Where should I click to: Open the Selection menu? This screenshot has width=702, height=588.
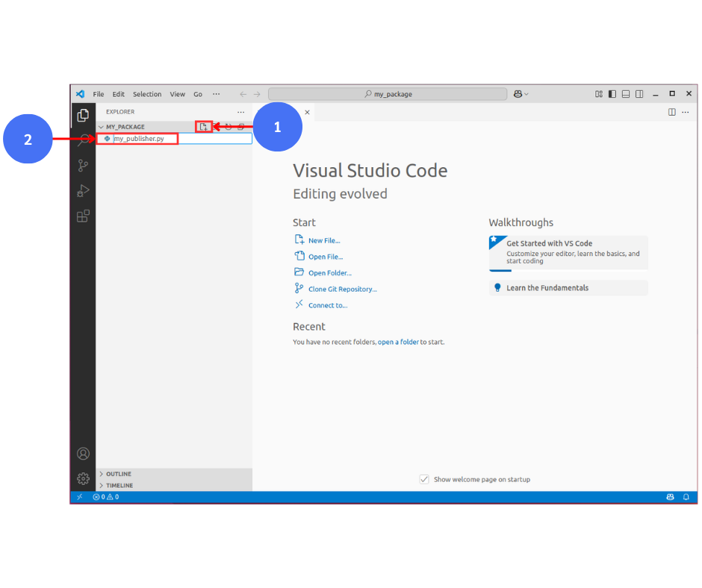coord(147,94)
